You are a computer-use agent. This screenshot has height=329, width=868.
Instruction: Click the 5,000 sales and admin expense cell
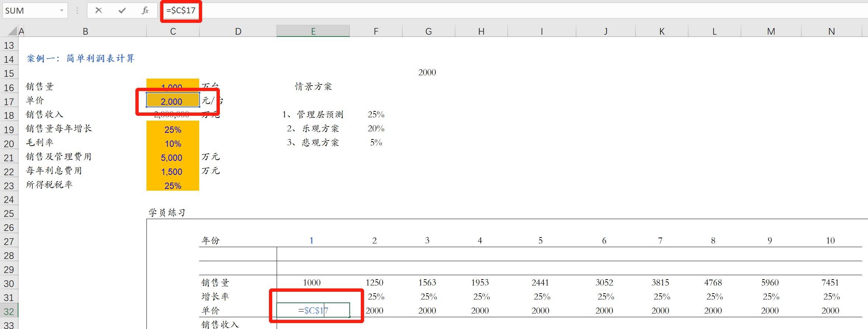tap(172, 157)
